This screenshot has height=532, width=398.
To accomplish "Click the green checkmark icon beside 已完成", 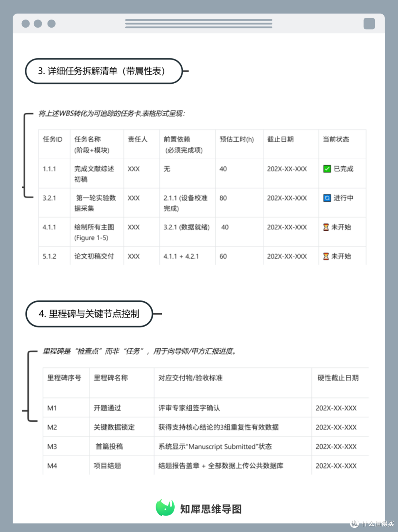I will pos(327,169).
